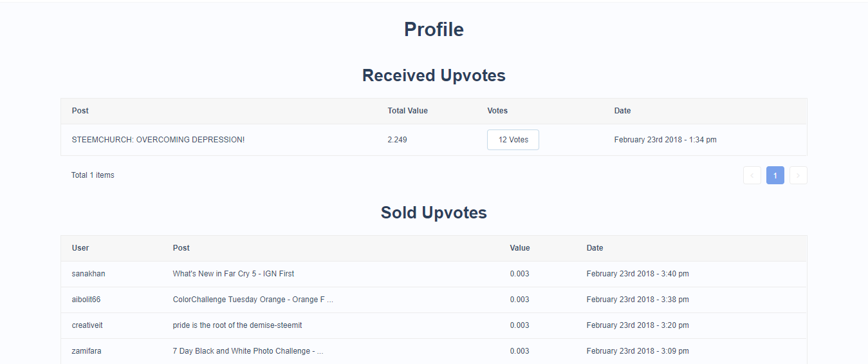Click the Value column header in Sold Upvotes
Image resolution: width=868 pixels, height=364 pixels.
click(x=520, y=248)
